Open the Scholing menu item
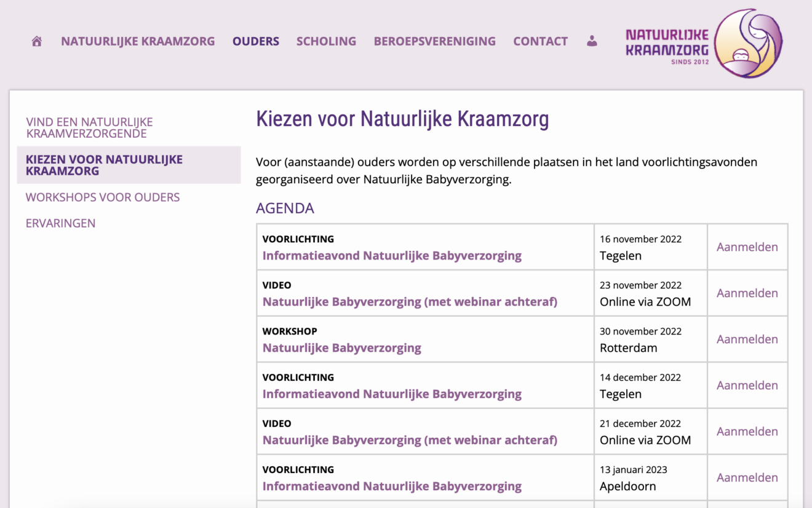 (x=326, y=41)
